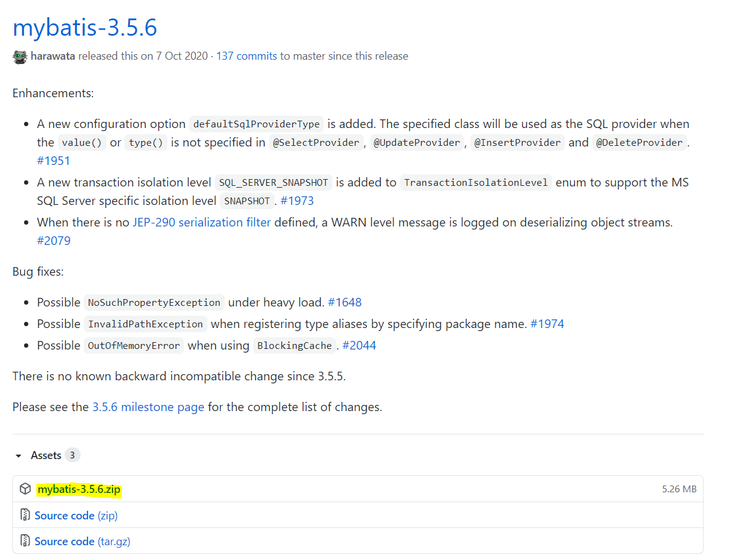This screenshot has height=560, width=735.
Task: Click the 5.26 MB file size text
Action: 679,489
